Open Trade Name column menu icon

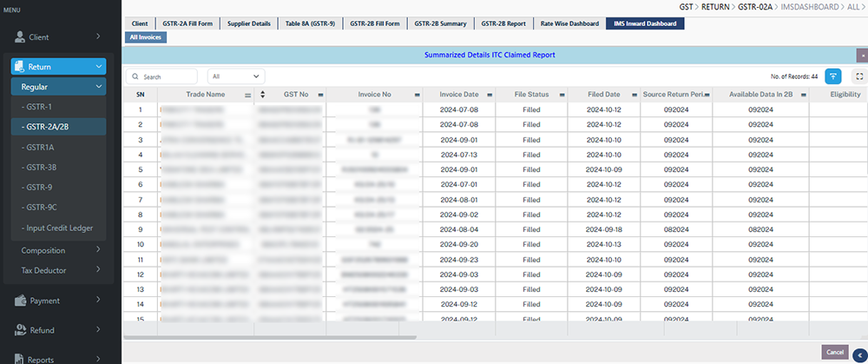pyautogui.click(x=248, y=94)
